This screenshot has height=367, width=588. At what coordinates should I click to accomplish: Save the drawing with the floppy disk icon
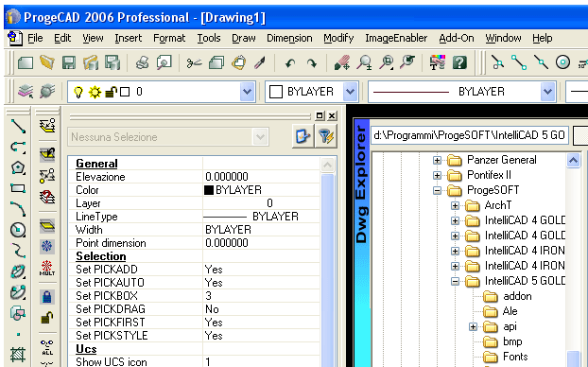pos(69,62)
